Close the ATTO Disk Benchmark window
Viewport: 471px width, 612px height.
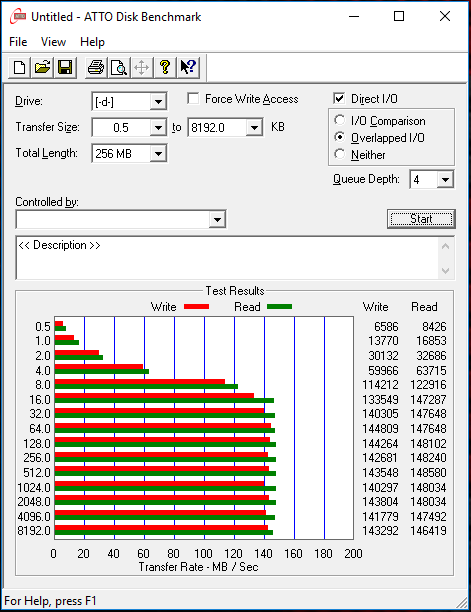(445, 16)
